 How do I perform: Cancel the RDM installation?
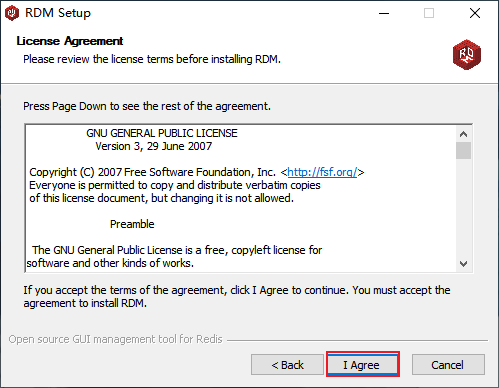click(x=448, y=365)
